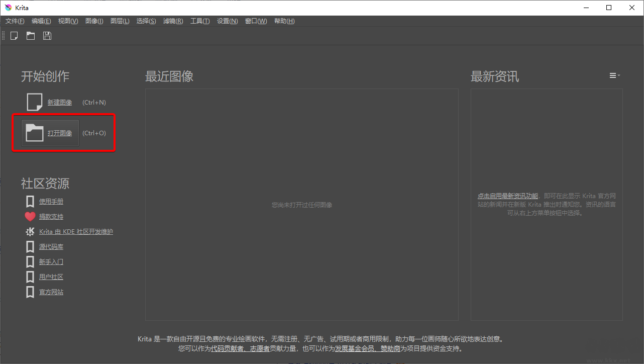The width and height of the screenshot is (644, 364).
Task: Click the icon next to 用户社区
Action: tap(30, 277)
